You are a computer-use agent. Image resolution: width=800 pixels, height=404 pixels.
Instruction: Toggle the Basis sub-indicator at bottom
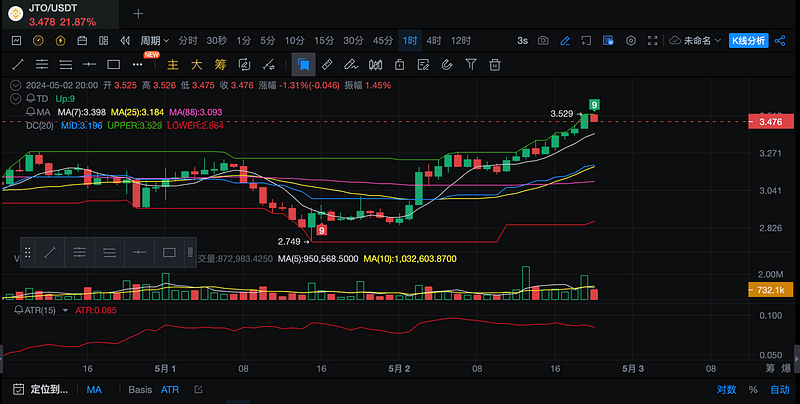click(140, 390)
